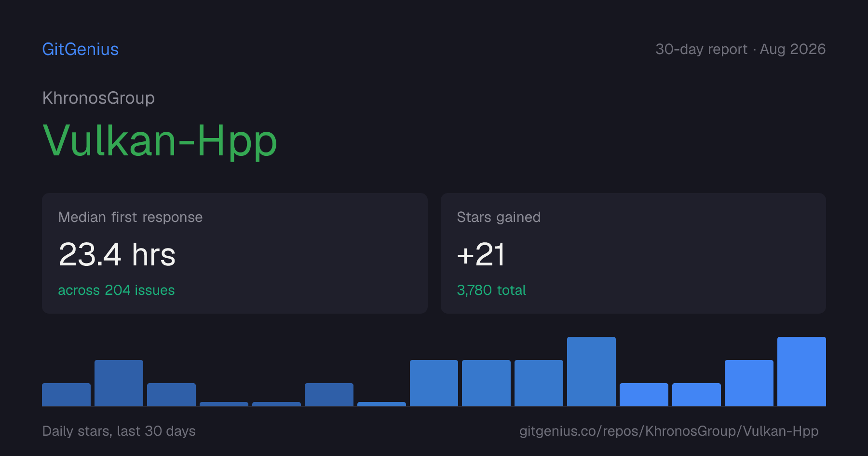Select the 30-day report Aug 2026 label

click(x=740, y=49)
